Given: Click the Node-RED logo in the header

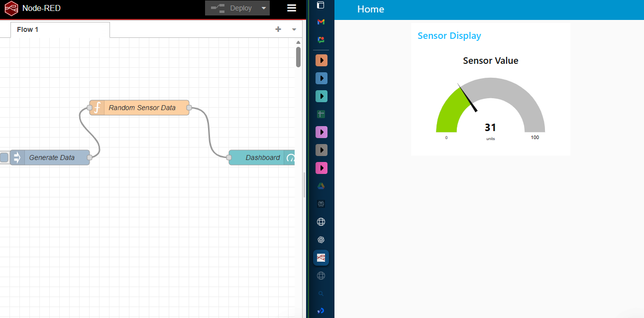Looking at the screenshot, I should 11,8.
